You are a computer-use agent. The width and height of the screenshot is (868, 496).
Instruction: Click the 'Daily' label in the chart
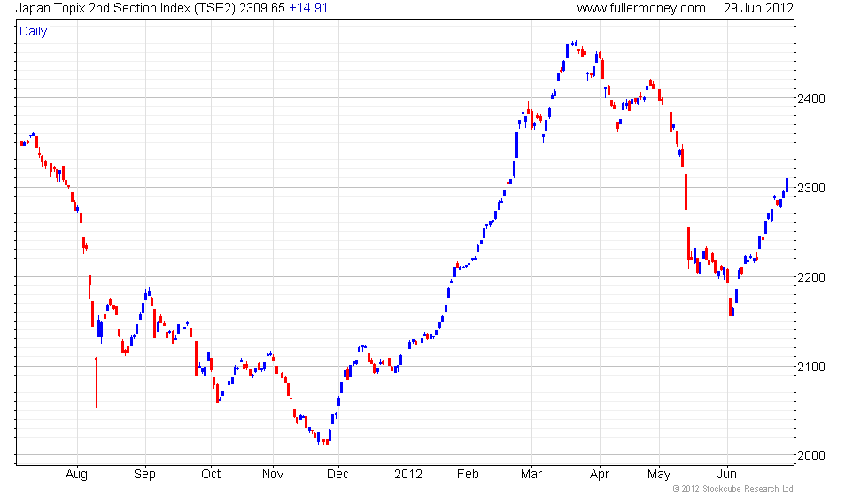[34, 32]
